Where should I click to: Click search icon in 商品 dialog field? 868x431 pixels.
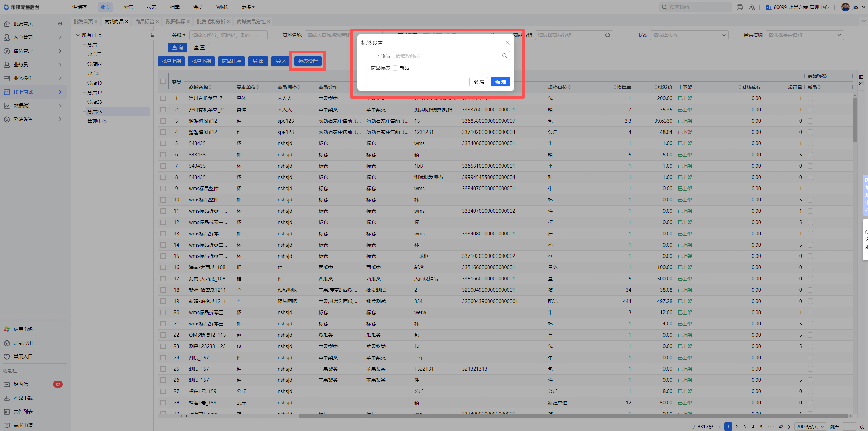[x=504, y=56]
